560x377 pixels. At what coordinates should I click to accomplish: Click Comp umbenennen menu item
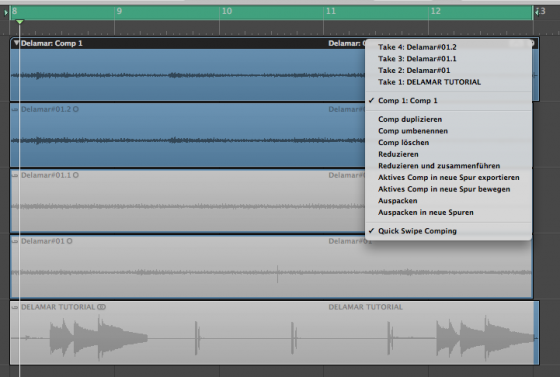tap(449, 131)
